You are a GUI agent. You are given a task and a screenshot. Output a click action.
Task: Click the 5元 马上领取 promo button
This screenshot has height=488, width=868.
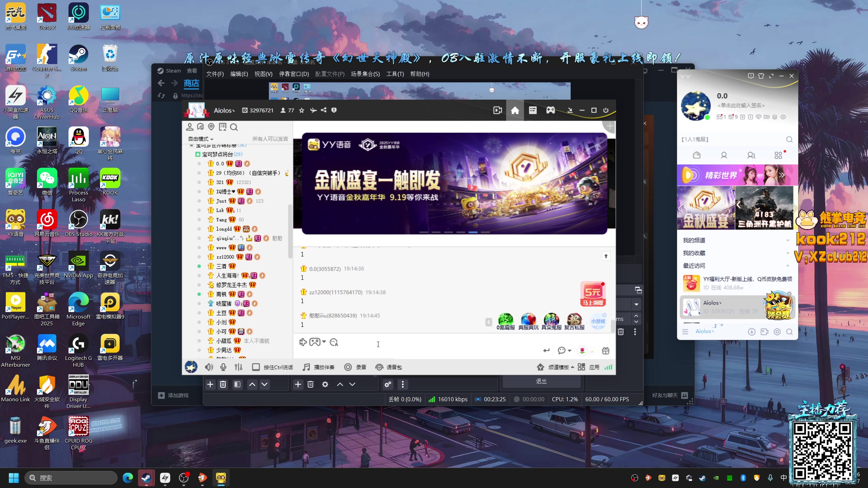[593, 294]
